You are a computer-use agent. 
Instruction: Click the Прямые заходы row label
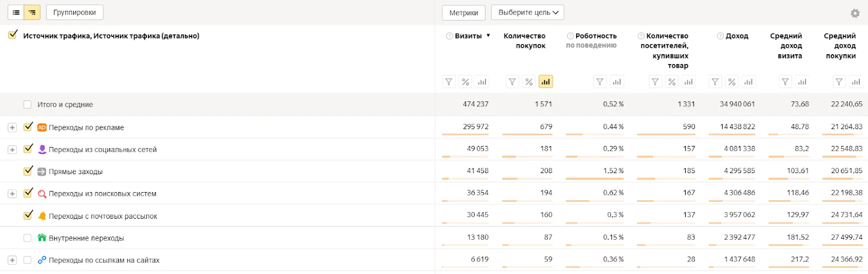pyautogui.click(x=75, y=171)
